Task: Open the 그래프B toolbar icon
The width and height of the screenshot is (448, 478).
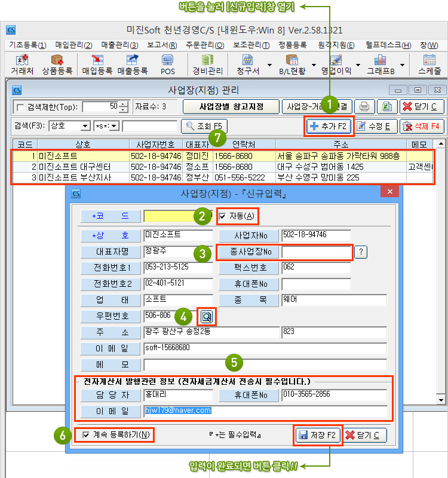Action: [x=381, y=65]
